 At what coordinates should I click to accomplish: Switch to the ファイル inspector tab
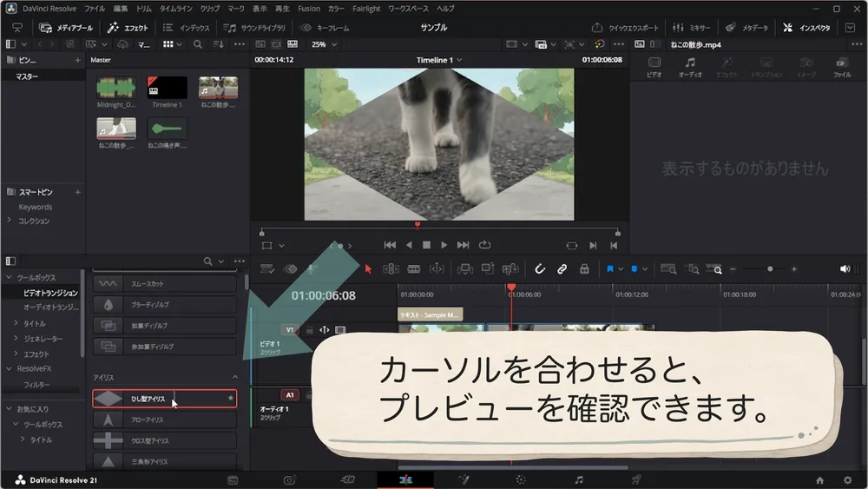coord(842,67)
